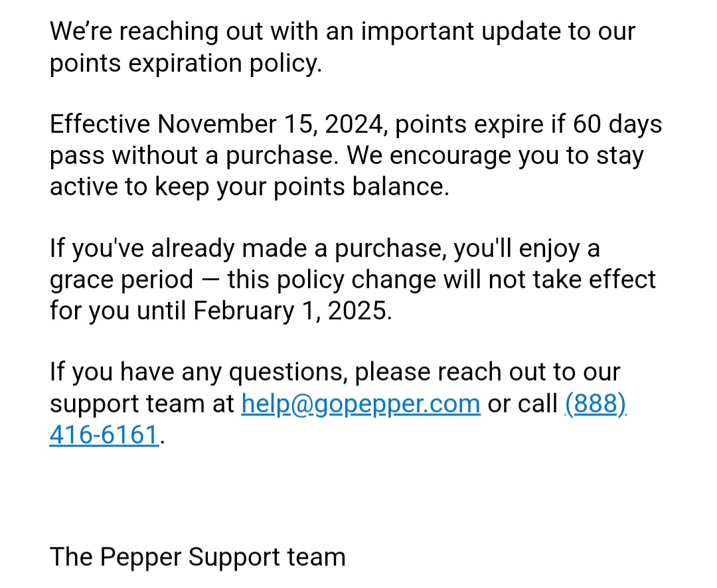The width and height of the screenshot is (717, 588).
Task: Select 'The Pepper Support team' signature line
Action: (x=198, y=557)
